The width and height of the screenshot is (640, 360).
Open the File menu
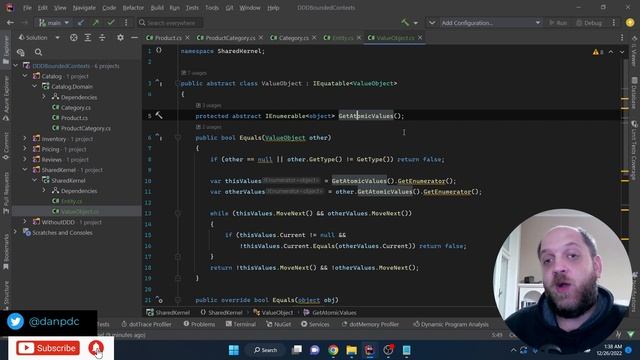tap(27, 8)
